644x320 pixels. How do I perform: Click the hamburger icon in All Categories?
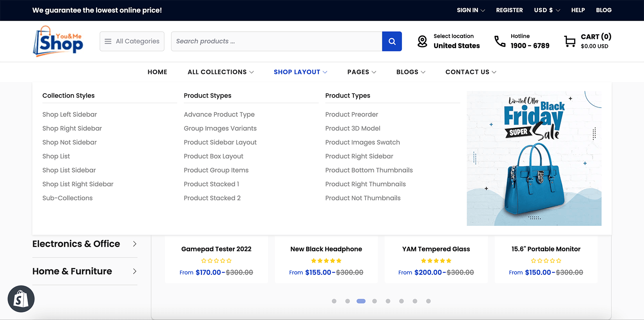(108, 41)
